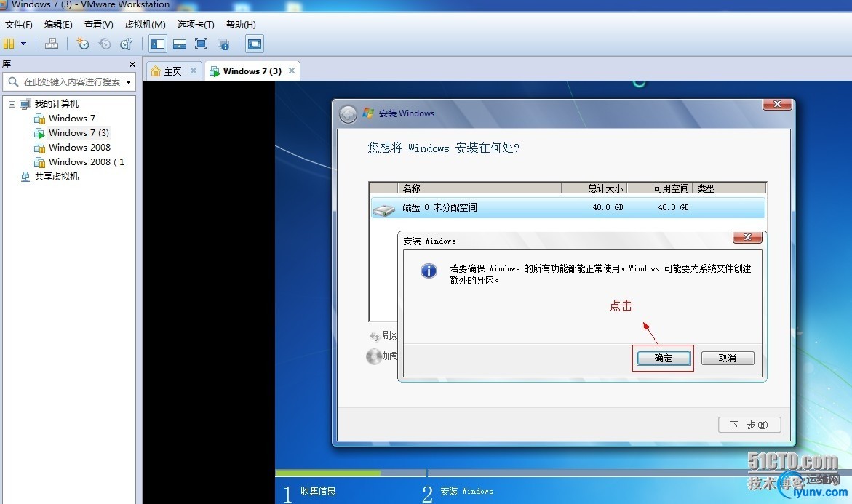
Task: Click the 总计大小 column header
Action: click(594, 188)
